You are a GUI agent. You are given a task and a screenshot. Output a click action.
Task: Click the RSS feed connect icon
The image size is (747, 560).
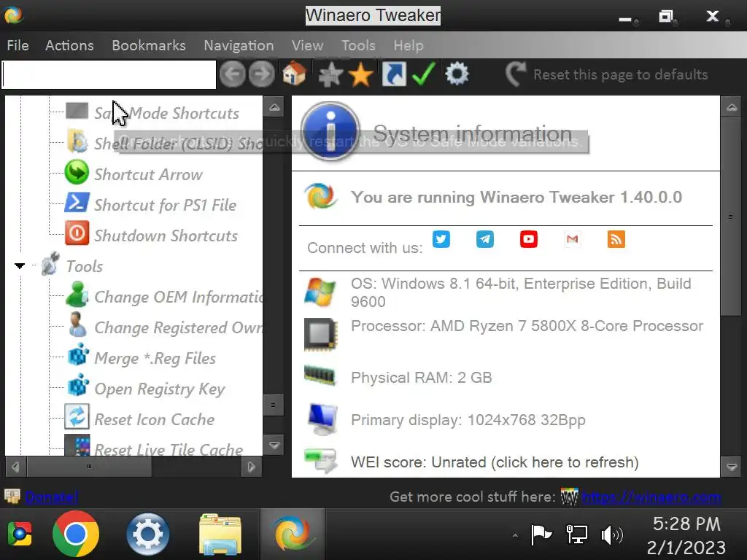(616, 239)
